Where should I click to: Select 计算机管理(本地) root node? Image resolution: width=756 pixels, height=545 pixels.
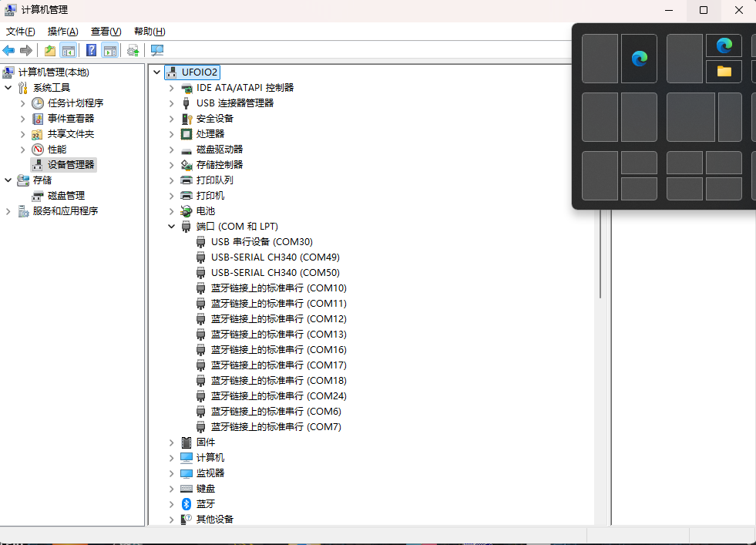click(x=53, y=72)
